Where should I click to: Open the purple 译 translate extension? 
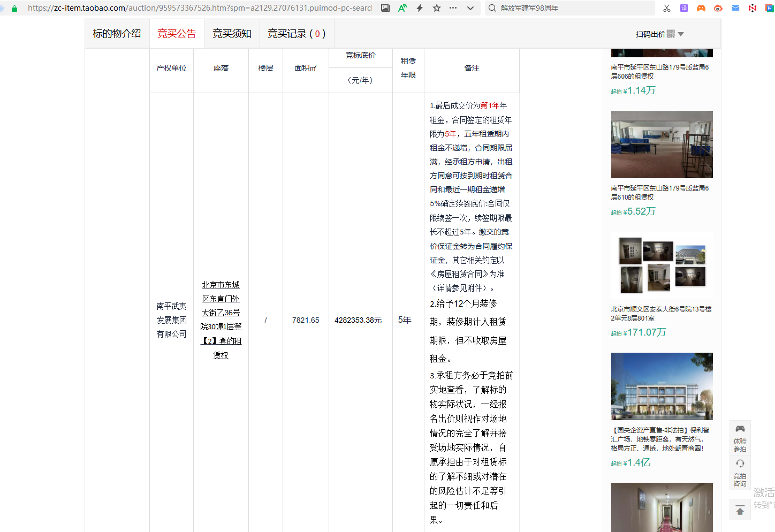coord(683,8)
